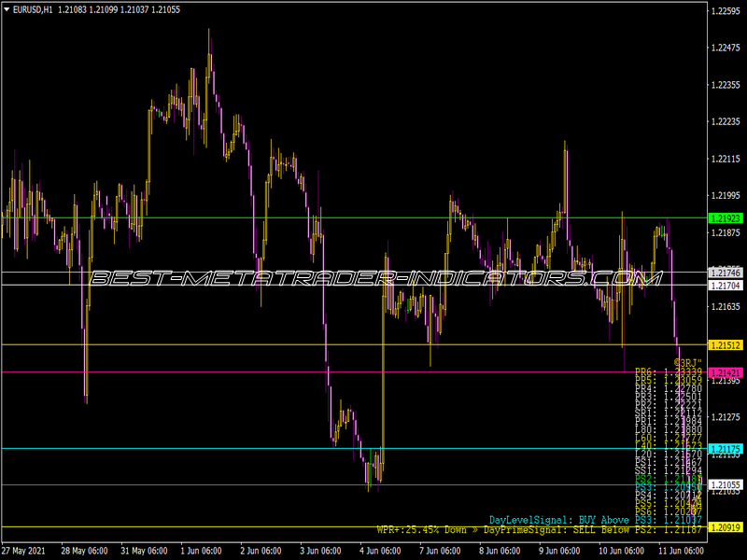Select the magenta 1.21421 price tag
This screenshot has width=747, height=560.
(726, 372)
